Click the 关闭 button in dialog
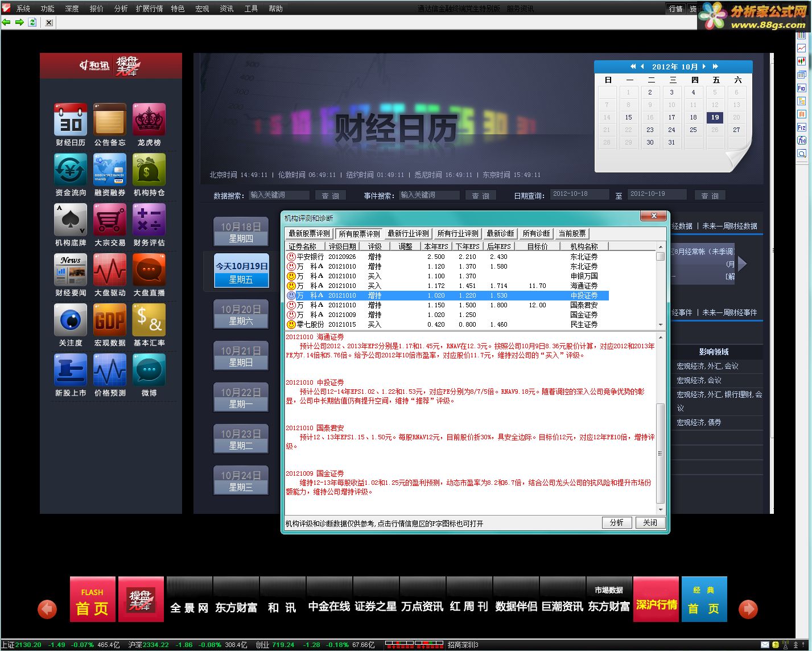 point(650,522)
